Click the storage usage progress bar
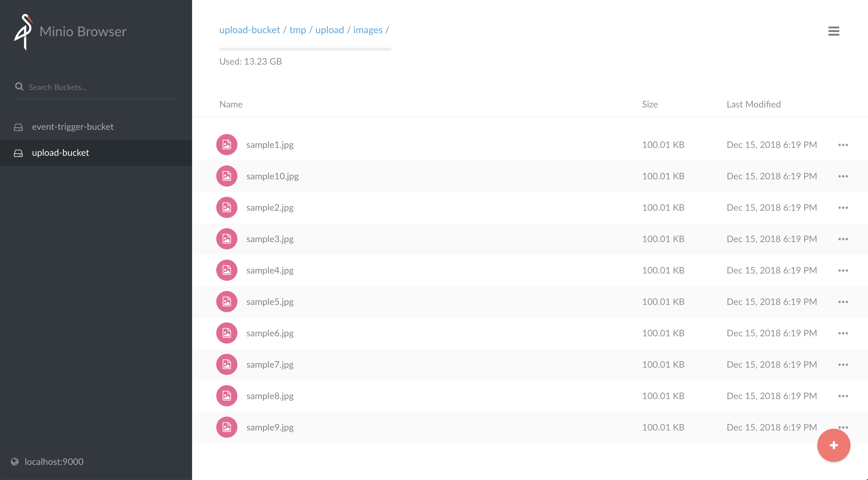 point(305,49)
